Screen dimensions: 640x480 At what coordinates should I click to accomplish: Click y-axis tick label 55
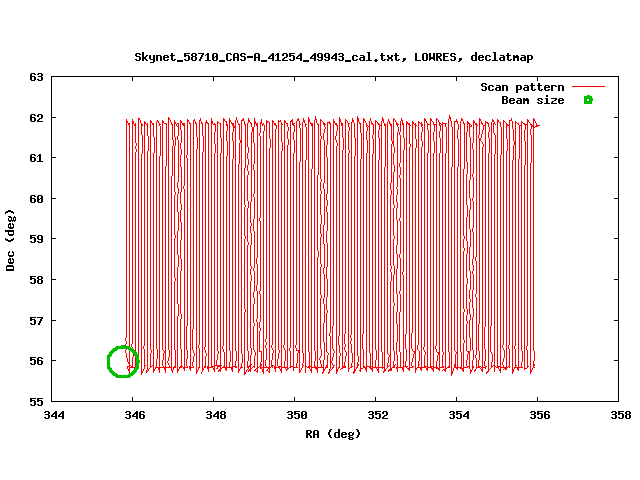point(36,402)
